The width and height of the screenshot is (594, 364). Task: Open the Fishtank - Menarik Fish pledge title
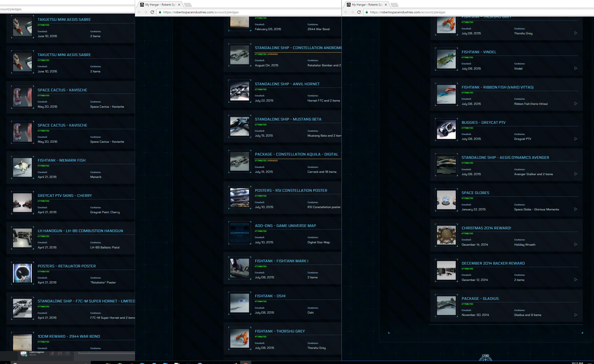61,160
